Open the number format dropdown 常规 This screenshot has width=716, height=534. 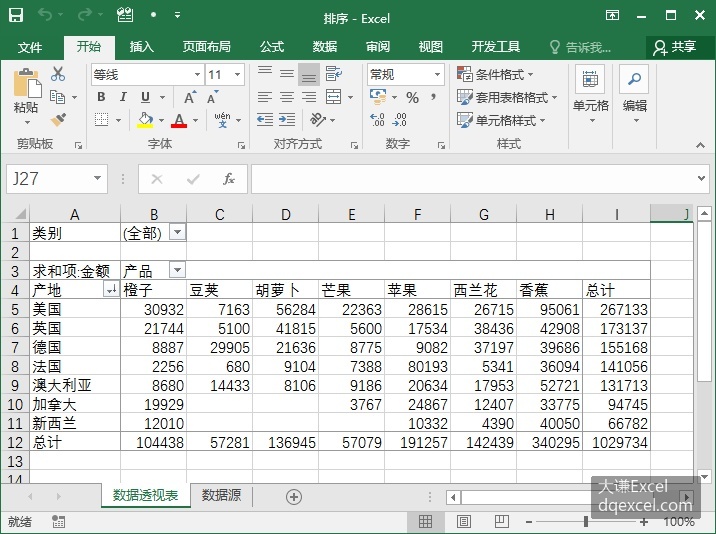point(437,74)
